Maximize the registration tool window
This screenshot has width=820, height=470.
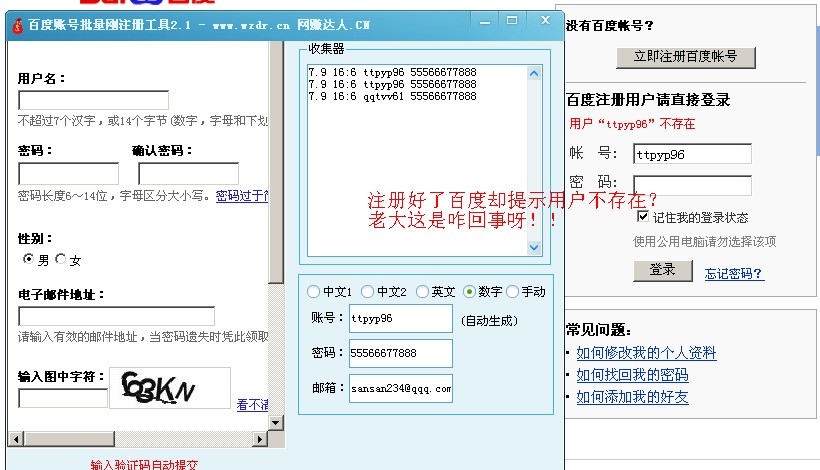click(512, 20)
